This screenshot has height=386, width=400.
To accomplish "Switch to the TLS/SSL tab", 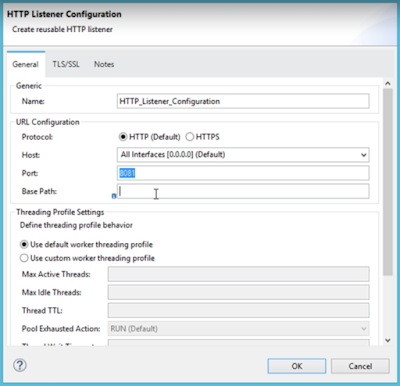I will (x=66, y=64).
